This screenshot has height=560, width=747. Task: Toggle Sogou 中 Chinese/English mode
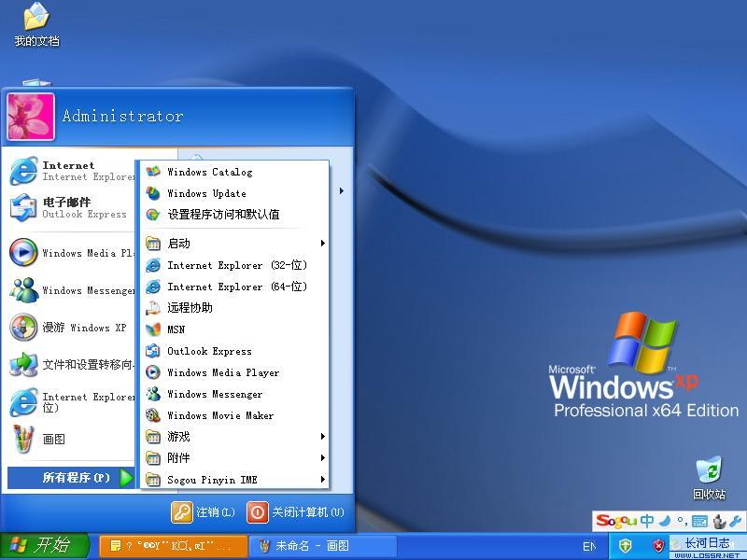coord(647,521)
